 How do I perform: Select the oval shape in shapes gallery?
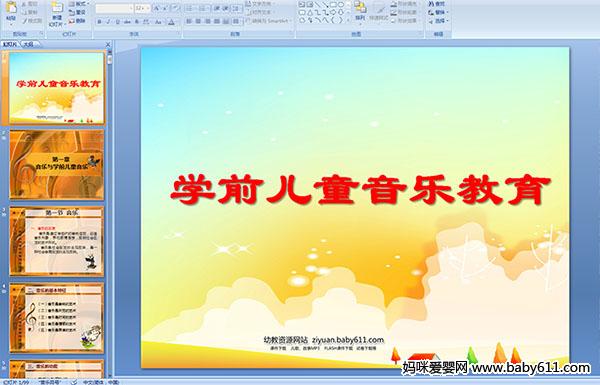341,5
